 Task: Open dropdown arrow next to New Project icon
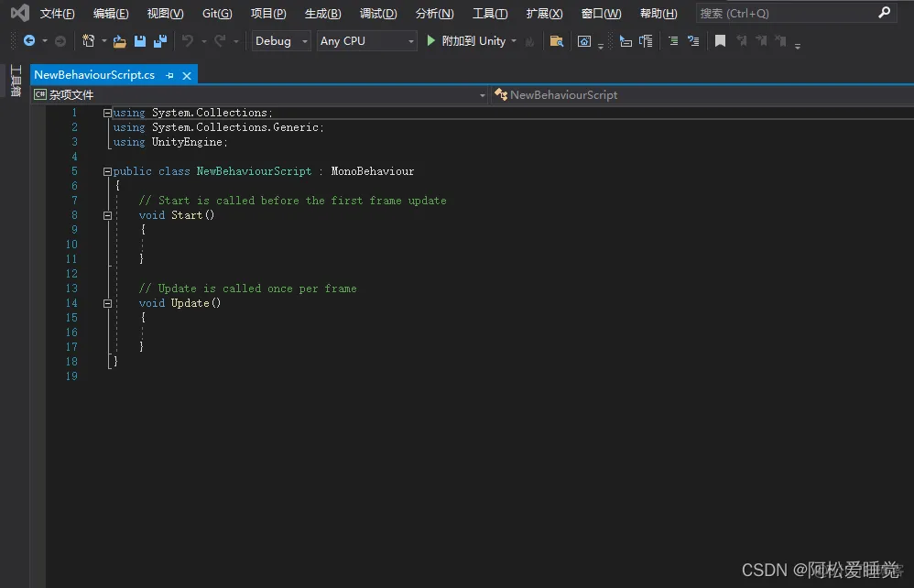[103, 41]
